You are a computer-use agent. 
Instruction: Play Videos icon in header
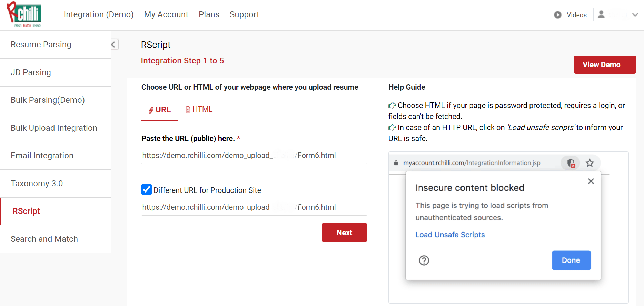(557, 15)
